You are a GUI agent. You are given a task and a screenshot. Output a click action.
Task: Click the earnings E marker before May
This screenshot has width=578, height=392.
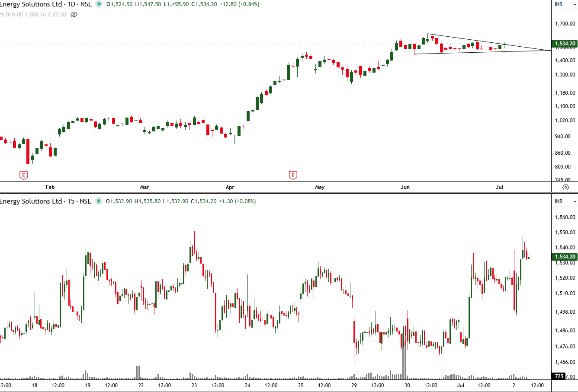[x=293, y=175]
